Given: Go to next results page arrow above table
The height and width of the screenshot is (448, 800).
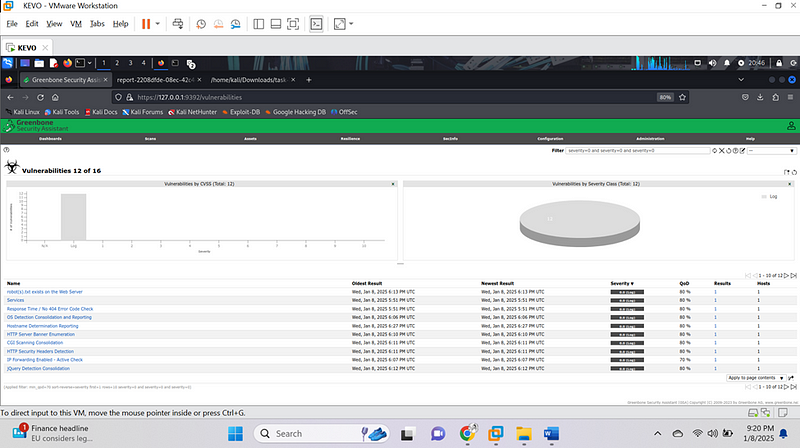Looking at the screenshot, I should 786,276.
